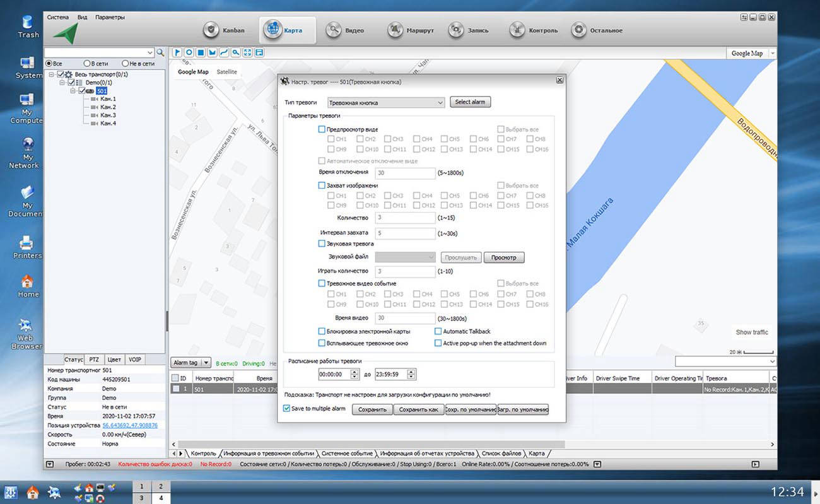Select the filled square area tool

[x=200, y=52]
